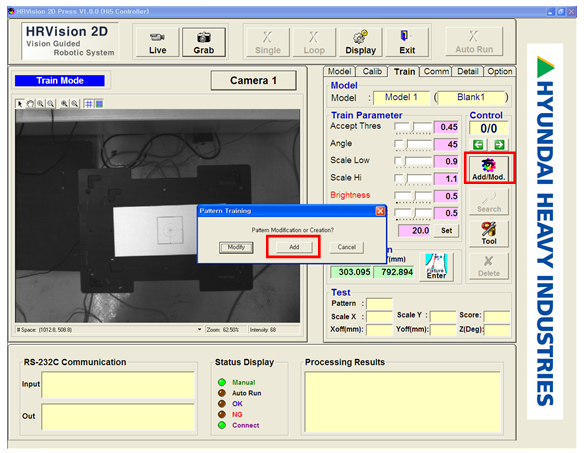This screenshot has height=453, width=584.
Task: Click the camera image of the fixture
Action: click(158, 216)
